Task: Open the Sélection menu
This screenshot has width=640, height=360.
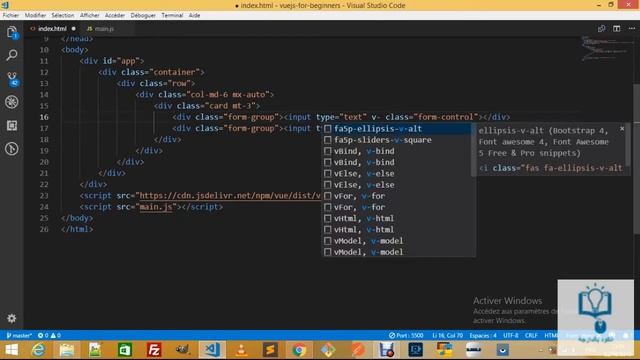Action: point(62,15)
